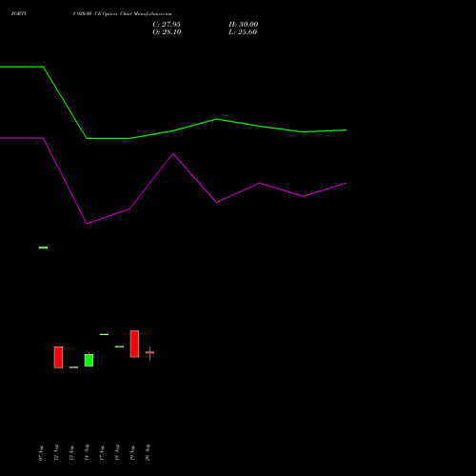Click the open price value O: 28.10
The width and height of the screenshot is (476, 476).
point(167,32)
